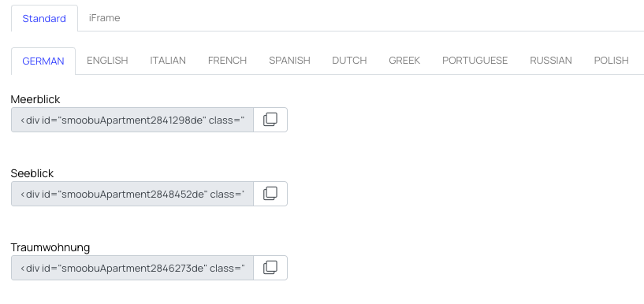Switch to the iFrame tab
This screenshot has height=304, width=644.
(x=104, y=18)
